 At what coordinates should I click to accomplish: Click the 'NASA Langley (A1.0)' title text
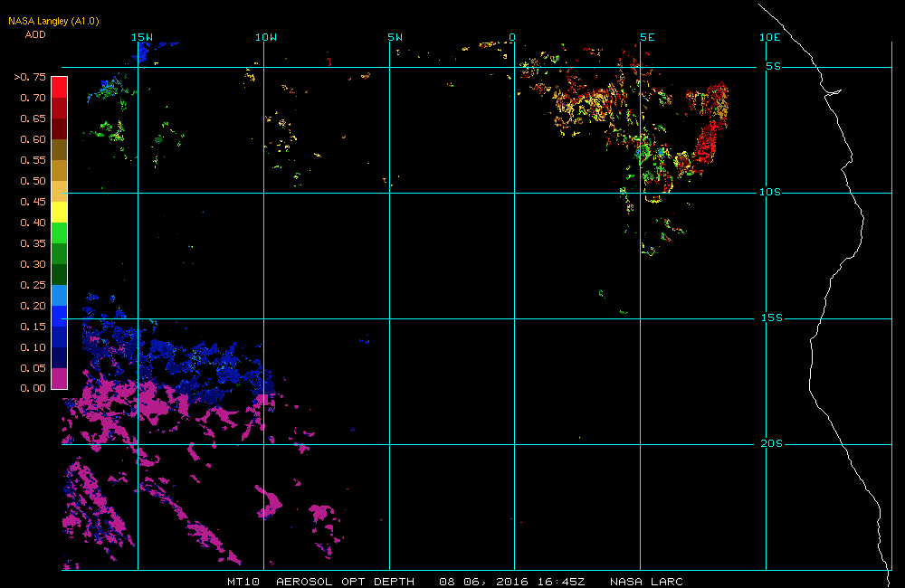tap(53, 21)
